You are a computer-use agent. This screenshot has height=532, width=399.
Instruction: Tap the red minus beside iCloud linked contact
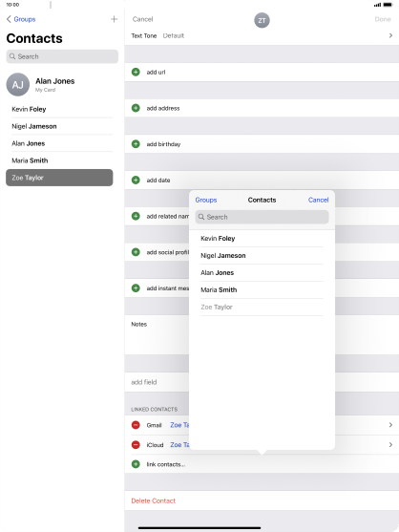[136, 444]
